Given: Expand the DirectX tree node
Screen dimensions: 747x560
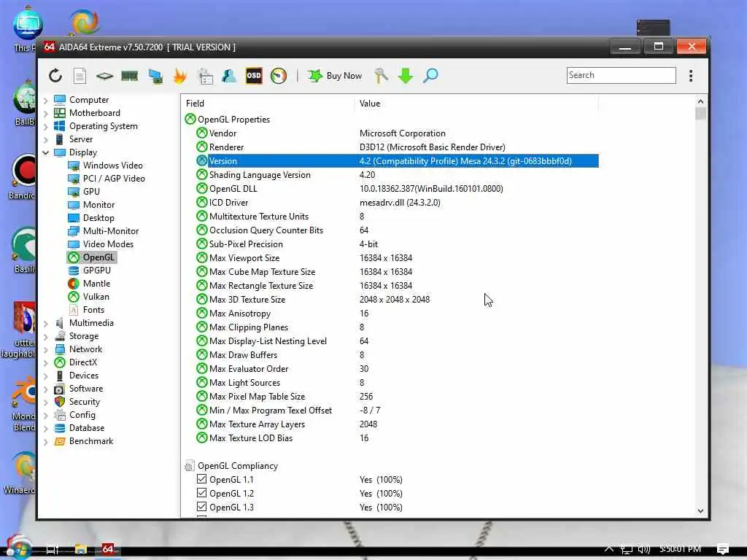Looking at the screenshot, I should [x=46, y=362].
